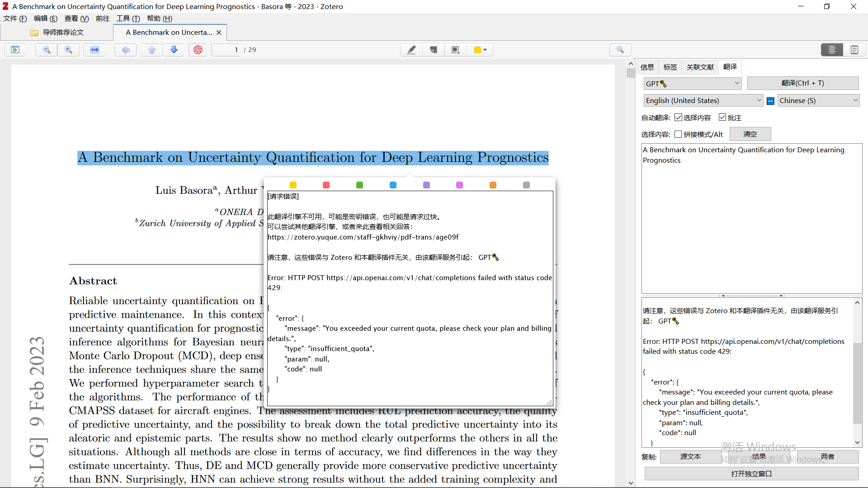Viewport: 868px width, 488px height.
Task: Switch to 关联文献 tab
Action: click(700, 67)
